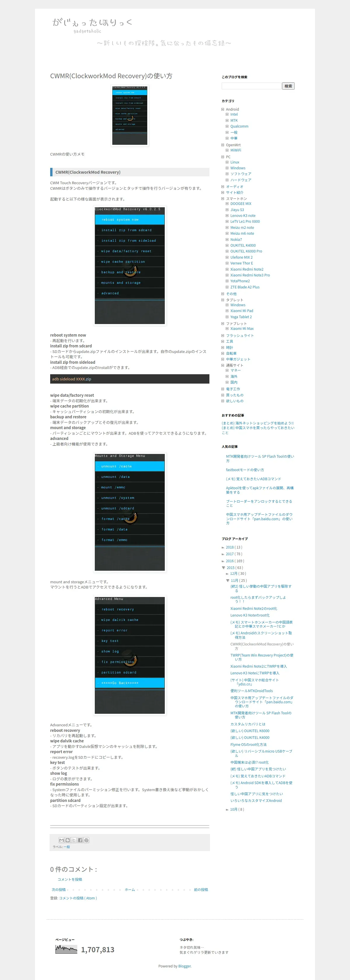Collapse the Android category box icon
This screenshot has height=980, width=350.
click(223, 109)
